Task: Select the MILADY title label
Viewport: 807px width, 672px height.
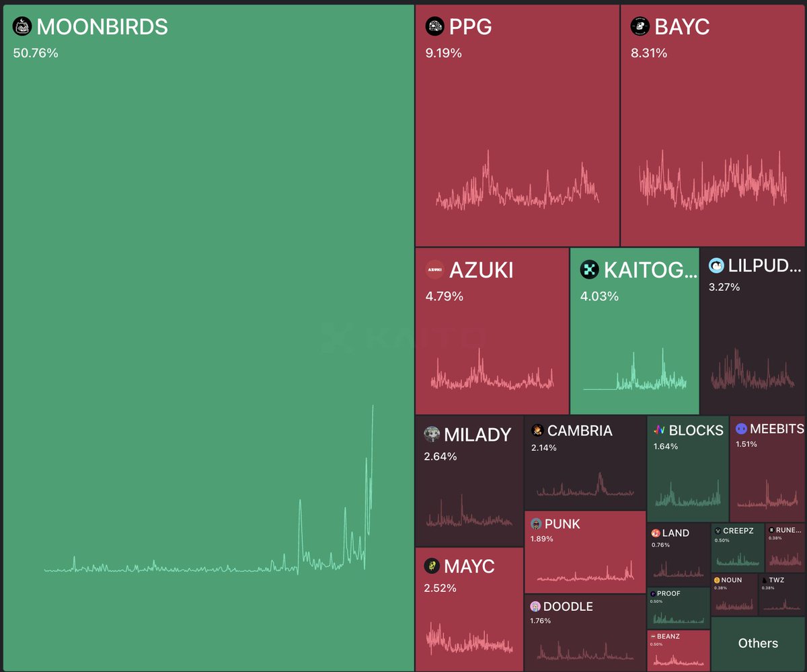Action: (x=478, y=435)
